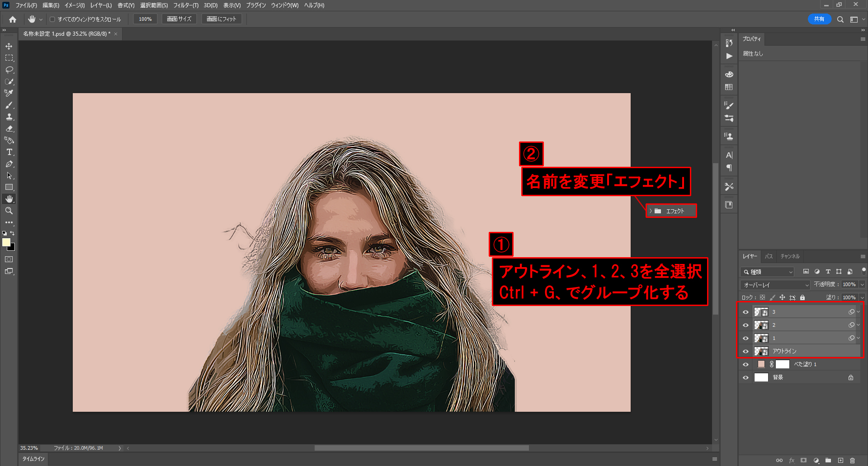This screenshot has width=868, height=466.
Task: Open the layer filter 種類 dropdown
Action: coord(768,272)
